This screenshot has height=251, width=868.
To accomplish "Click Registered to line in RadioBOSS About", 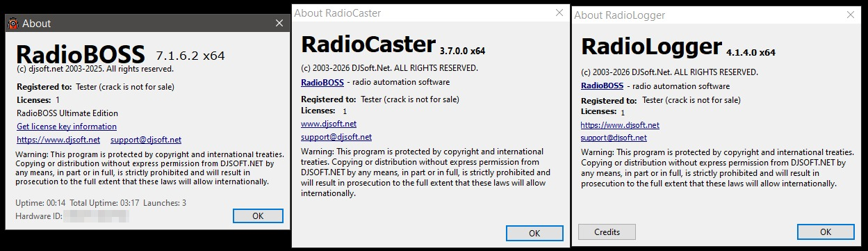I will (95, 87).
